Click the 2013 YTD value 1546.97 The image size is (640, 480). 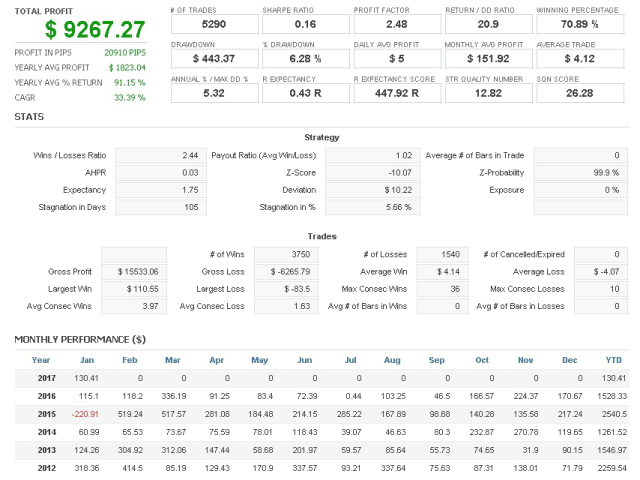coord(612,450)
